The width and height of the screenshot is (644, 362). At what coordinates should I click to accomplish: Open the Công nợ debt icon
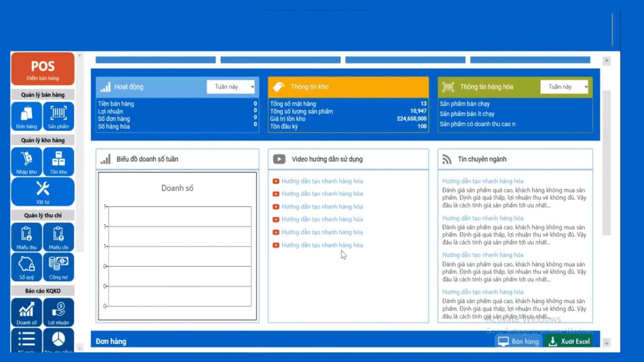58,267
